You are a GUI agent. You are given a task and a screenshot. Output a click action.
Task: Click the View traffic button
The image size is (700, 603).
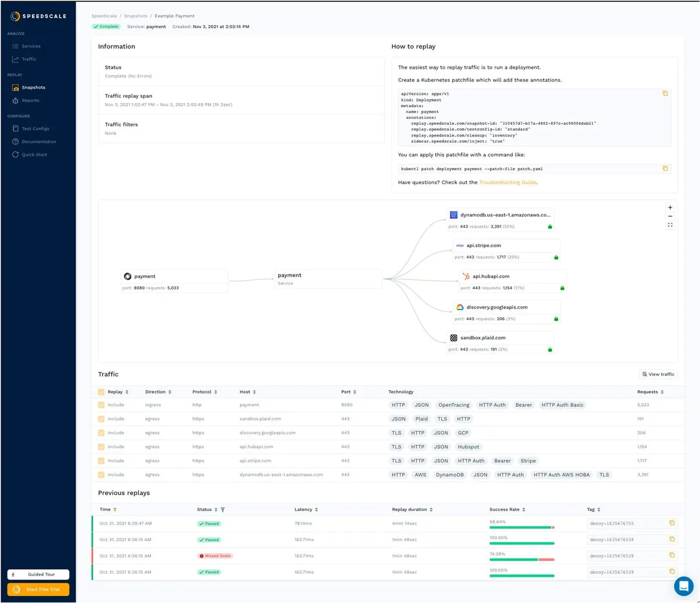point(658,374)
